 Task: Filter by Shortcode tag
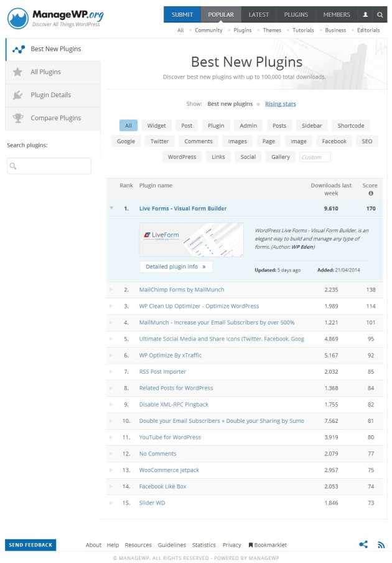pos(351,126)
